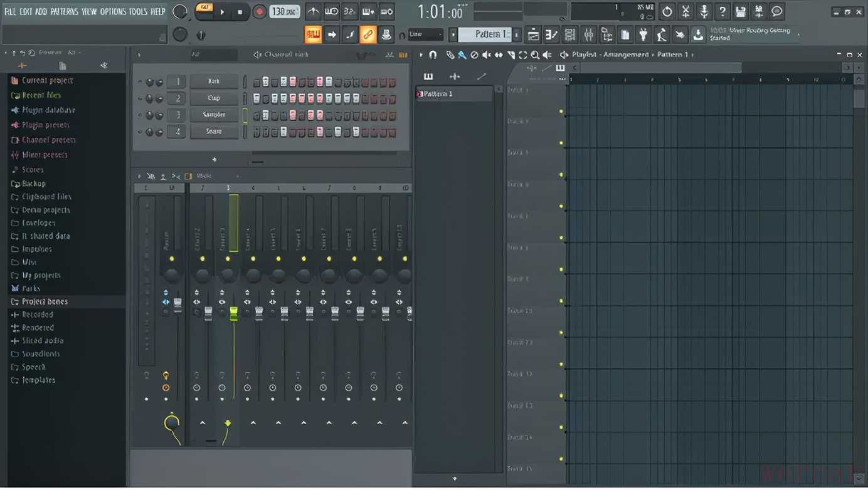
Task: Click the save floppy disk icon
Action: [x=740, y=11]
